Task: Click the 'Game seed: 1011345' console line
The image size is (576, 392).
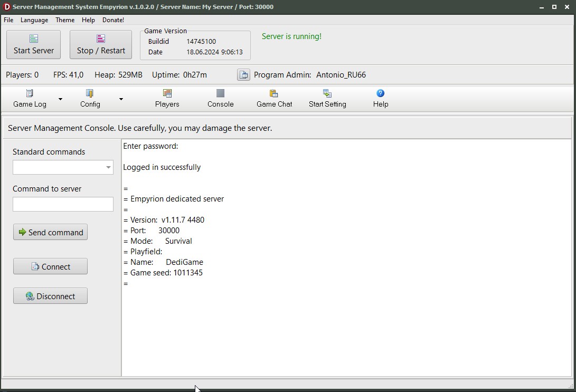Action: (x=163, y=273)
